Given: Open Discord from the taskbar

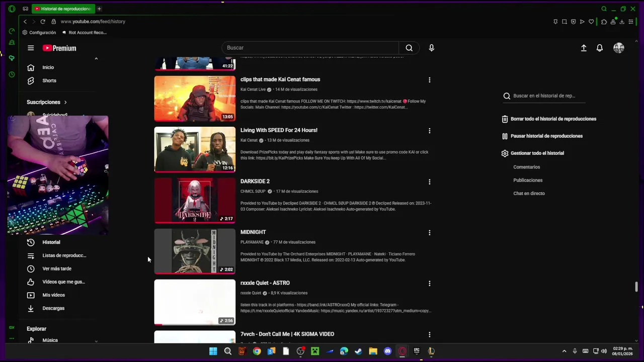Looking at the screenshot, I should tap(387, 351).
